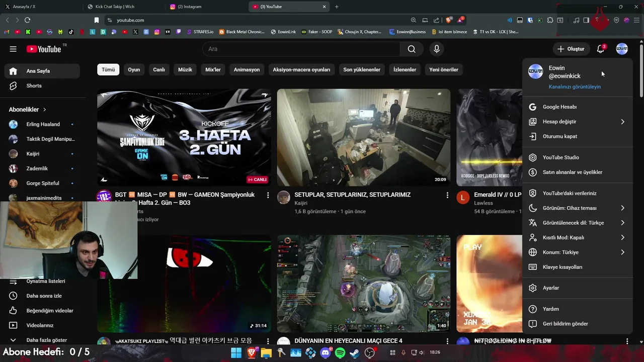Viewport: 644px width, 362px height.
Task: Click the Eowin avatar in top bar
Action: 622,49
